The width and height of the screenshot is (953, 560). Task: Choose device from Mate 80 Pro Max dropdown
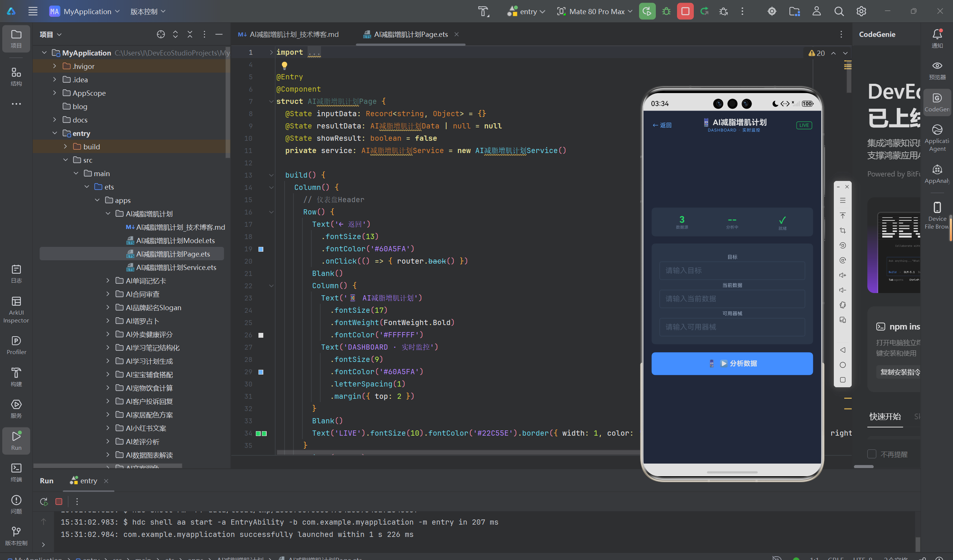594,11
